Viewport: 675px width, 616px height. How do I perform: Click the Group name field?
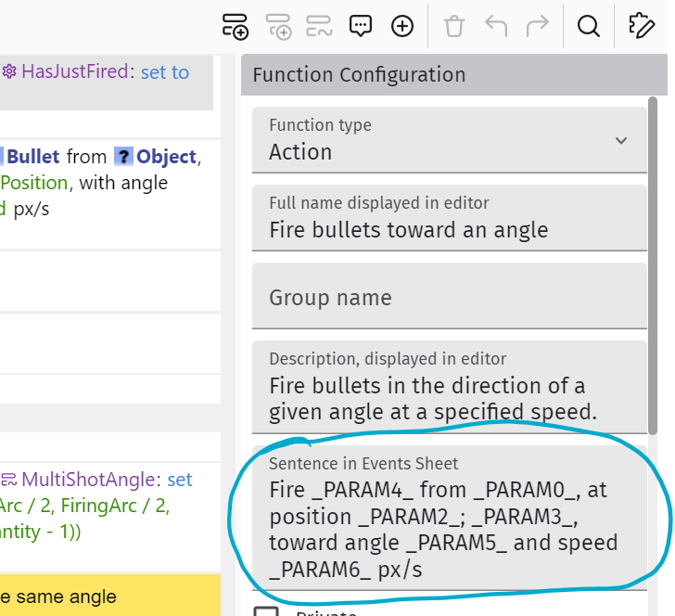pos(449,298)
